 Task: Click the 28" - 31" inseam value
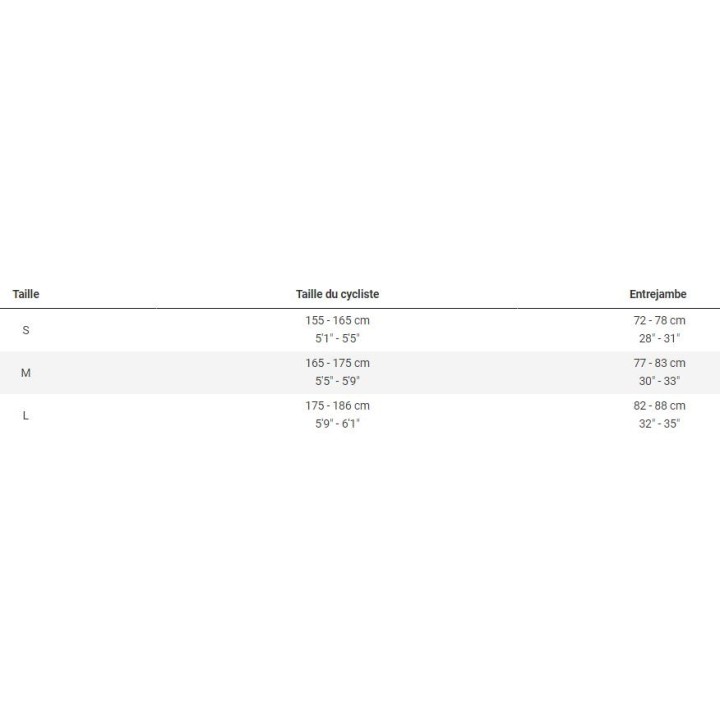pyautogui.click(x=659, y=338)
